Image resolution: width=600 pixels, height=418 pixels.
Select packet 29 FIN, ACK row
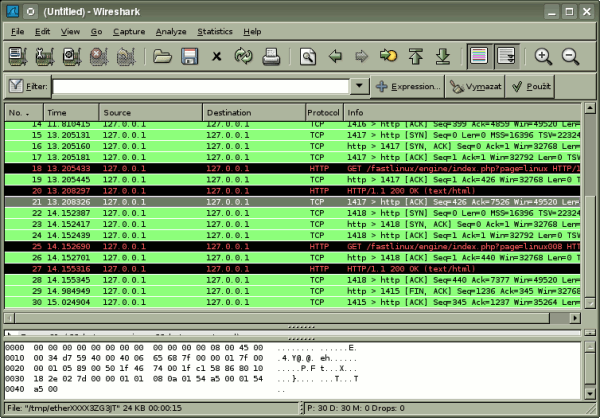(292, 291)
